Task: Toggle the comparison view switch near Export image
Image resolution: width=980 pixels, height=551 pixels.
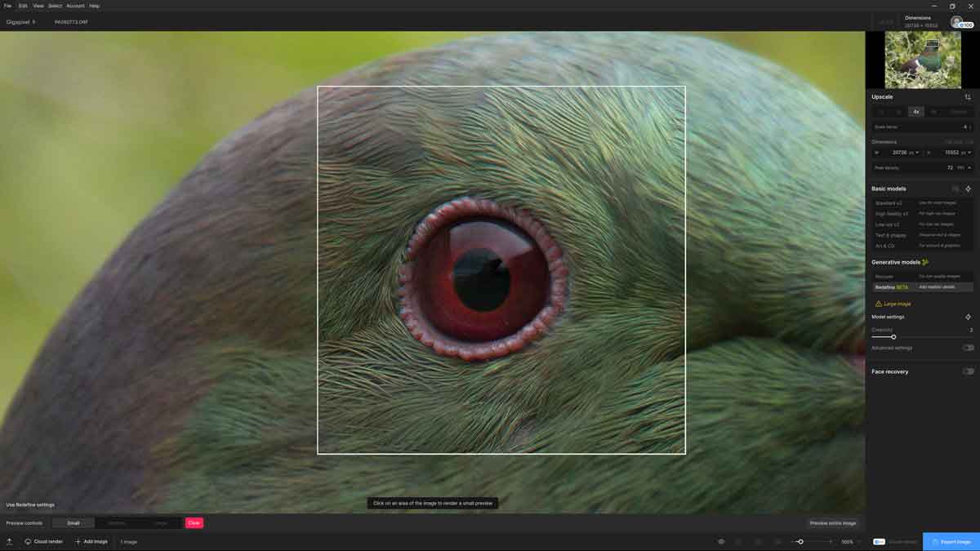Action: 878,540
